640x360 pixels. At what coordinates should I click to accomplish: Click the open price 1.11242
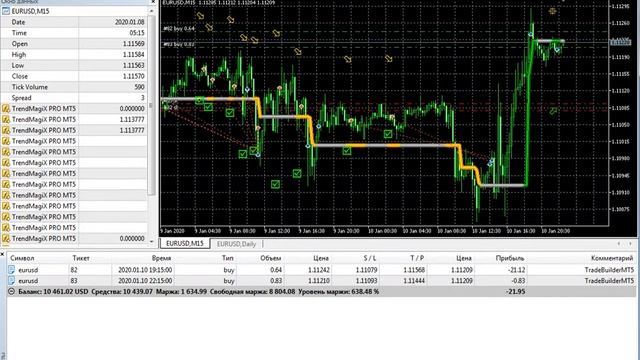click(x=319, y=270)
